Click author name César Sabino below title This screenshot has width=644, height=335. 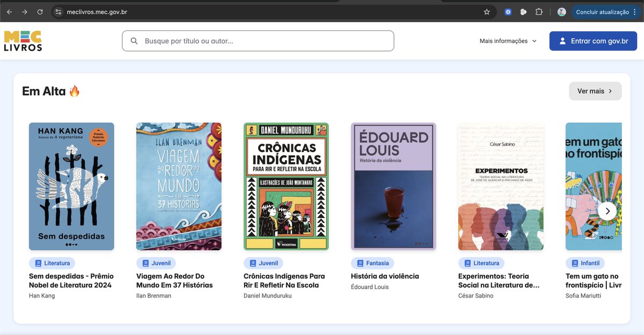pyautogui.click(x=476, y=296)
